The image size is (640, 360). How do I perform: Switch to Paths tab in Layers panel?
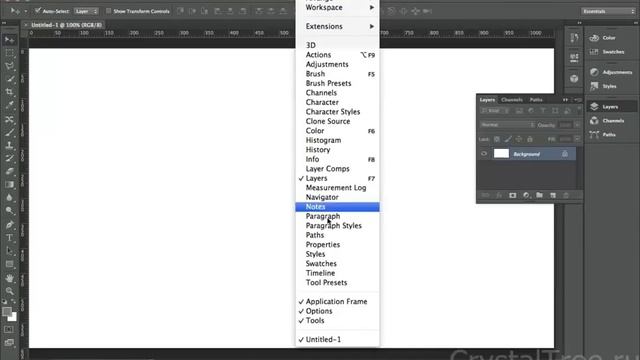click(536, 100)
